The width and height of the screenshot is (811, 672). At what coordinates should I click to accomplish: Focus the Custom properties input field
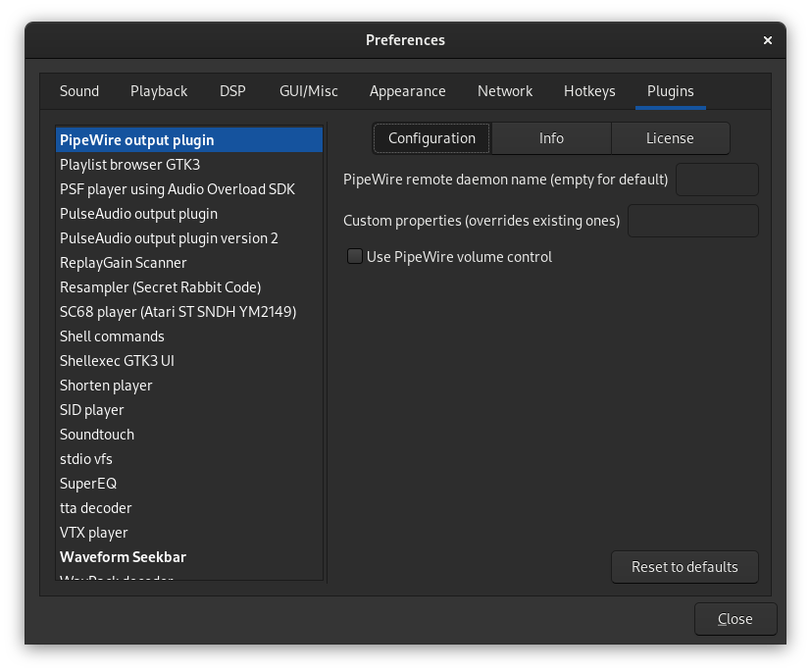(x=692, y=221)
